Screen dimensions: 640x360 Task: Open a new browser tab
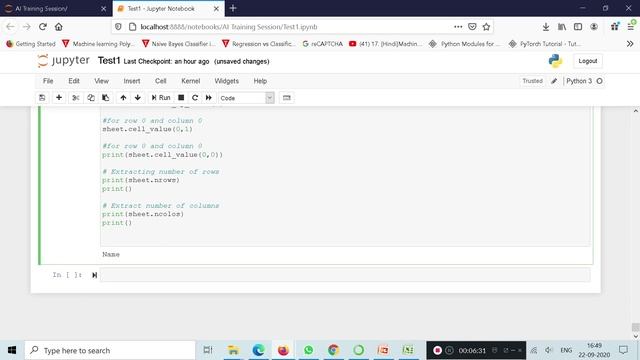click(x=233, y=8)
